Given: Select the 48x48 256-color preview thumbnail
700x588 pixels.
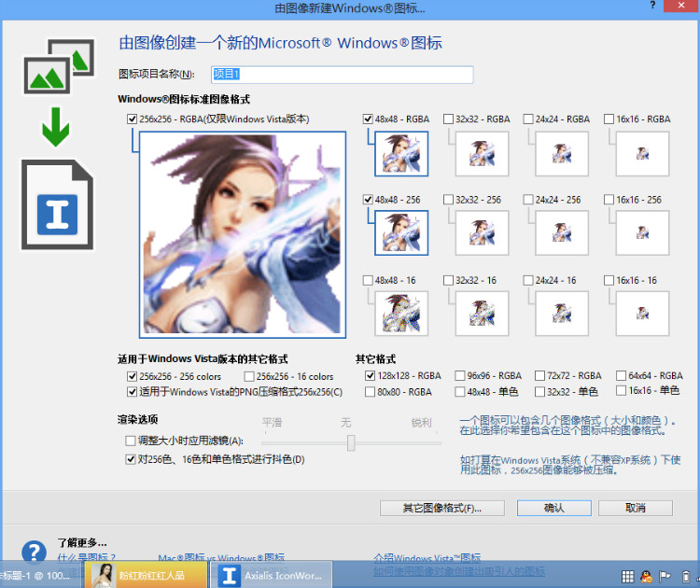Looking at the screenshot, I should tap(401, 233).
